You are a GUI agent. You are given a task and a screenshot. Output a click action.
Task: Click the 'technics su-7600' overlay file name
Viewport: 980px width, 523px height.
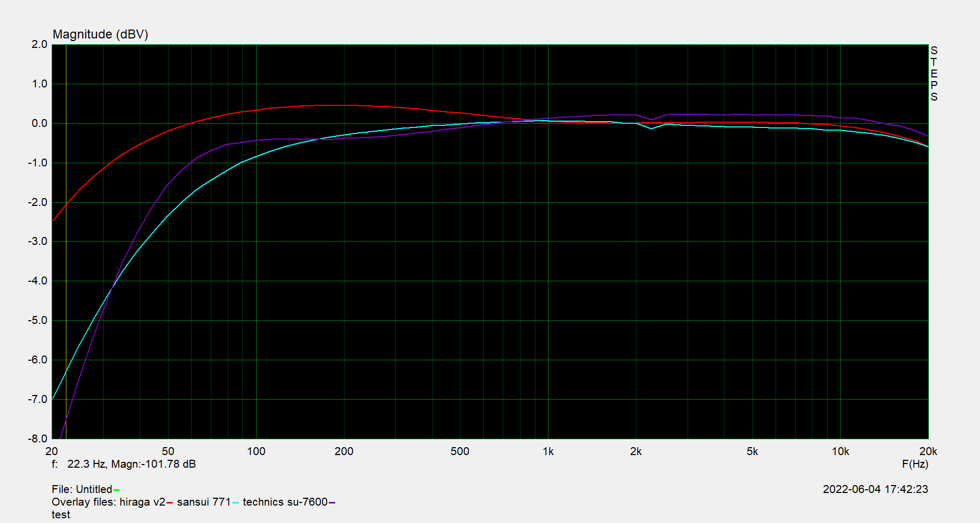coord(285,502)
